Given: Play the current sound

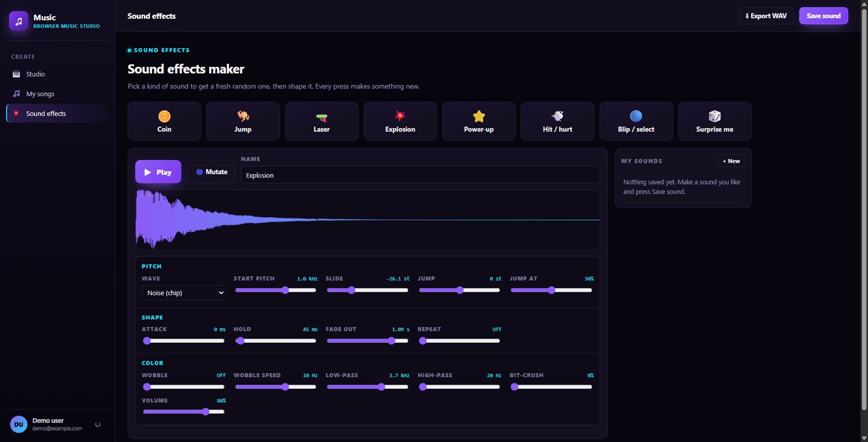Looking at the screenshot, I should [x=158, y=172].
